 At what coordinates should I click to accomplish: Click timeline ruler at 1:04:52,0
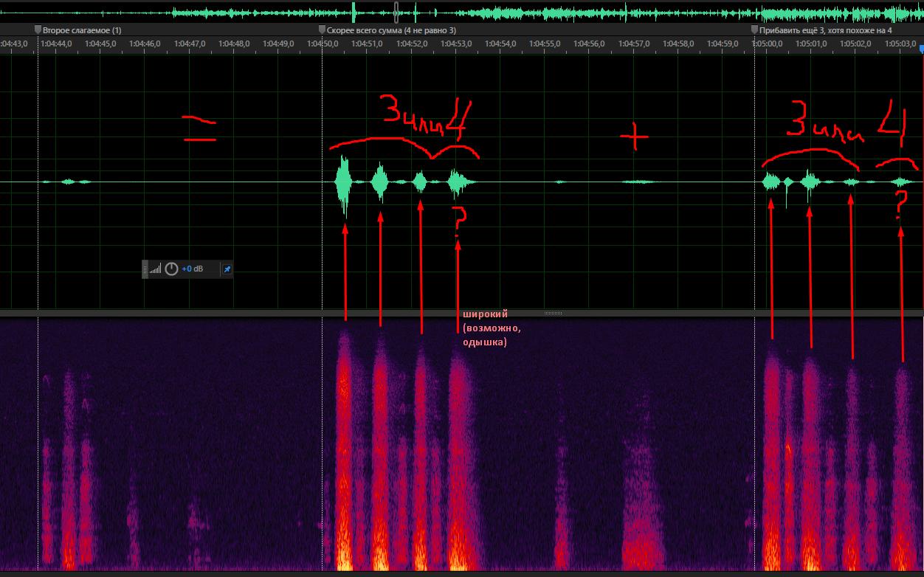pyautogui.click(x=412, y=44)
